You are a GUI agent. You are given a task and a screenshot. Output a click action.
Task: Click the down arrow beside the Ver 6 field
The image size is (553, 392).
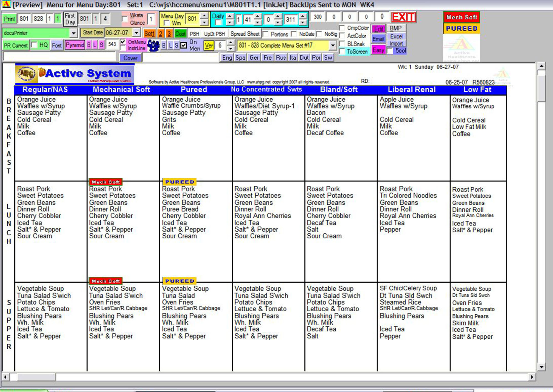[x=231, y=49]
